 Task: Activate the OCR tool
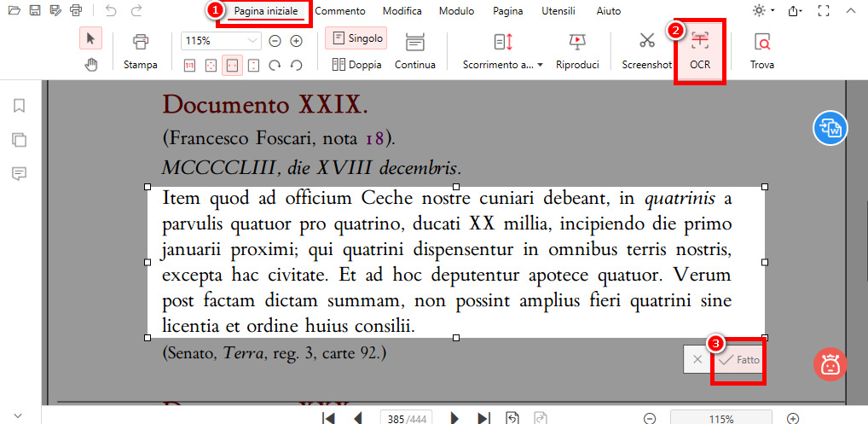(x=700, y=53)
